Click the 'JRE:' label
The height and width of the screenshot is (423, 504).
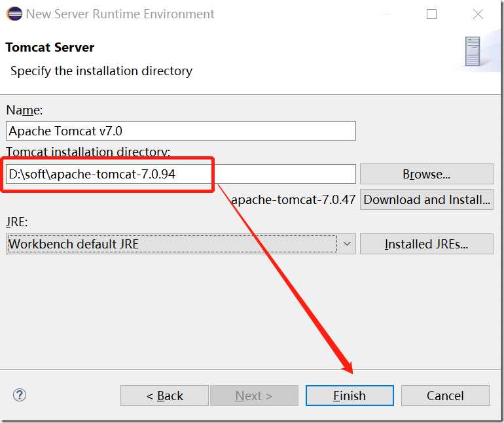17,222
